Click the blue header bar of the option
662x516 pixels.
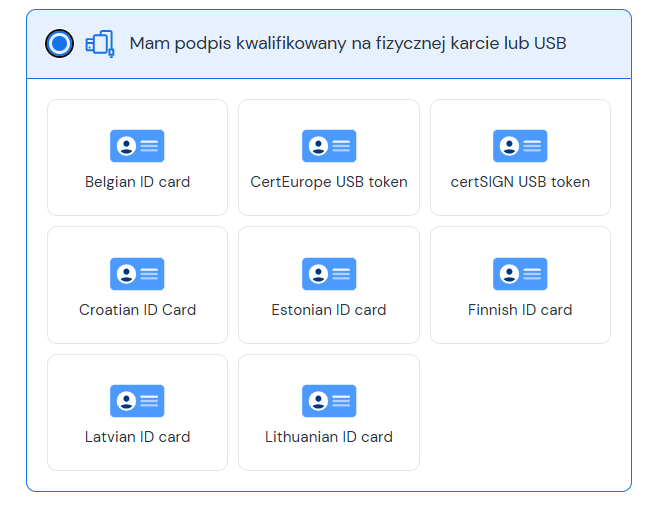click(329, 44)
